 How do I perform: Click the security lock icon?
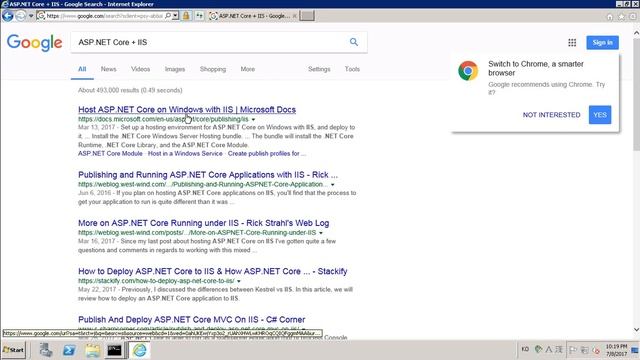[x=186, y=16]
